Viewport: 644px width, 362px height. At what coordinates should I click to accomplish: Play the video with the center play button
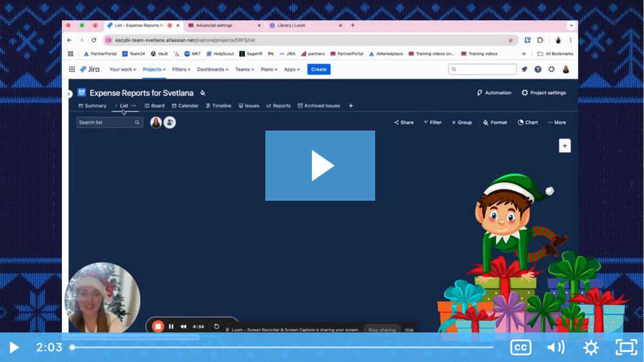(x=320, y=166)
